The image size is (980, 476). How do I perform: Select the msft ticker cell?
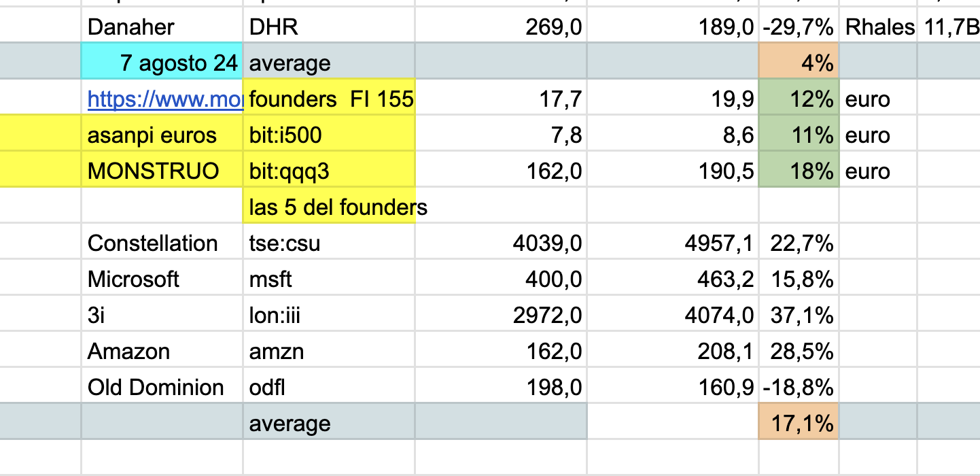click(329, 279)
